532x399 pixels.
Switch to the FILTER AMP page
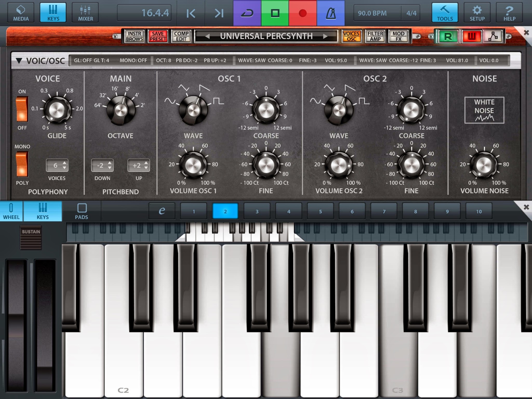(x=375, y=36)
